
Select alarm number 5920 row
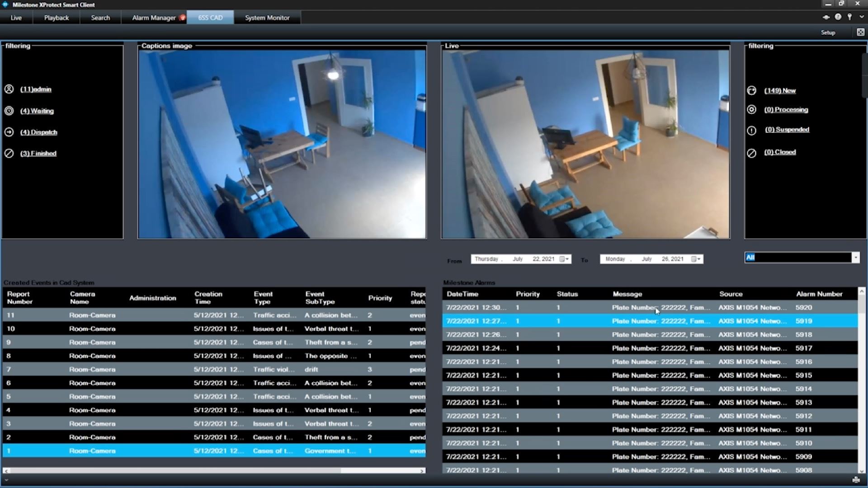tap(650, 307)
